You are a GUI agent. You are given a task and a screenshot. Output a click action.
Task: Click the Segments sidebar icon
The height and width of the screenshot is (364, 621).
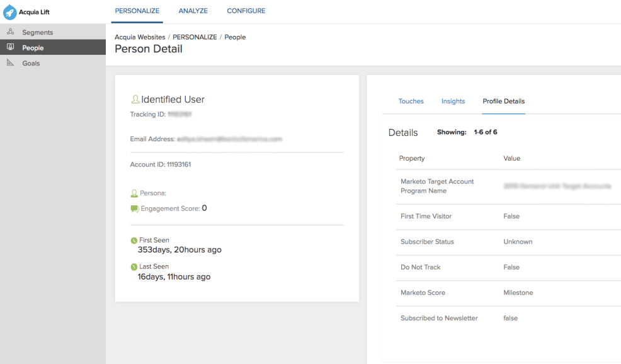tap(9, 32)
